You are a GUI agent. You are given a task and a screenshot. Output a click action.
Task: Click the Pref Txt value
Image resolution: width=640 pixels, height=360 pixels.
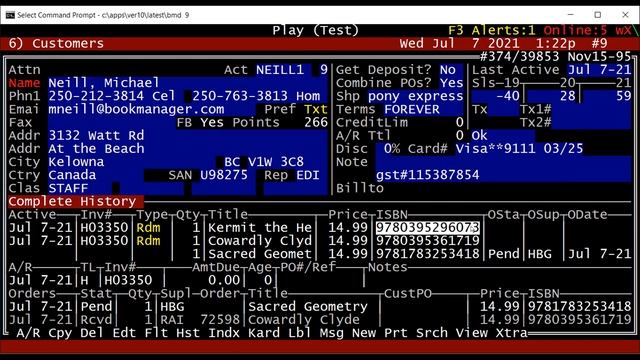(x=316, y=109)
